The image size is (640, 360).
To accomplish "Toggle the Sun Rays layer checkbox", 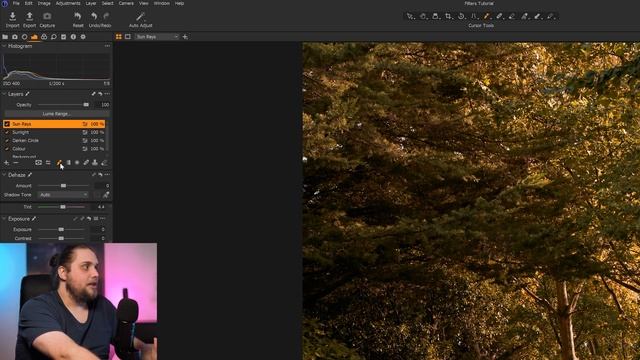I will click(7, 124).
